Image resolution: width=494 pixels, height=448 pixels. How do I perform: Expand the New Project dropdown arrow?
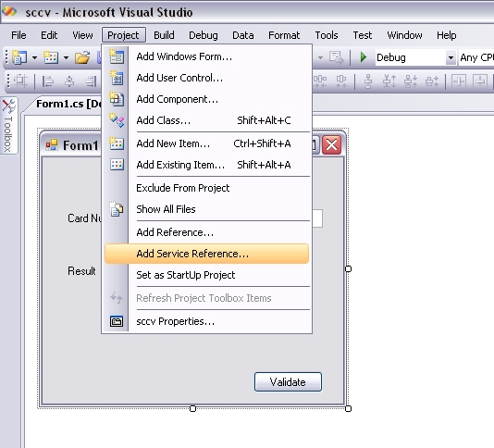pyautogui.click(x=34, y=57)
